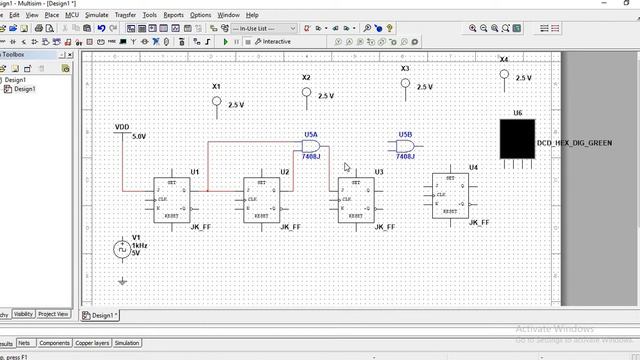Stop the simulation
Image resolution: width=640 pixels, height=360 pixels.
(247, 42)
